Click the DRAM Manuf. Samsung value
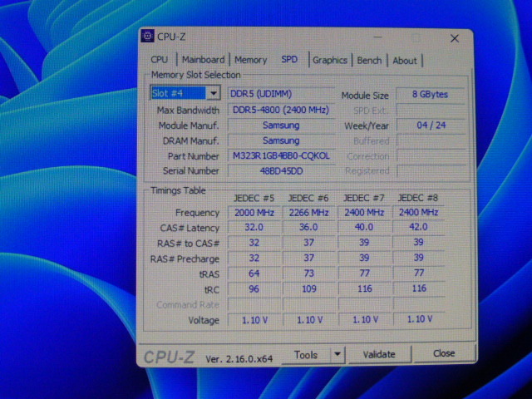Image resolution: width=532 pixels, height=399 pixels. (281, 140)
